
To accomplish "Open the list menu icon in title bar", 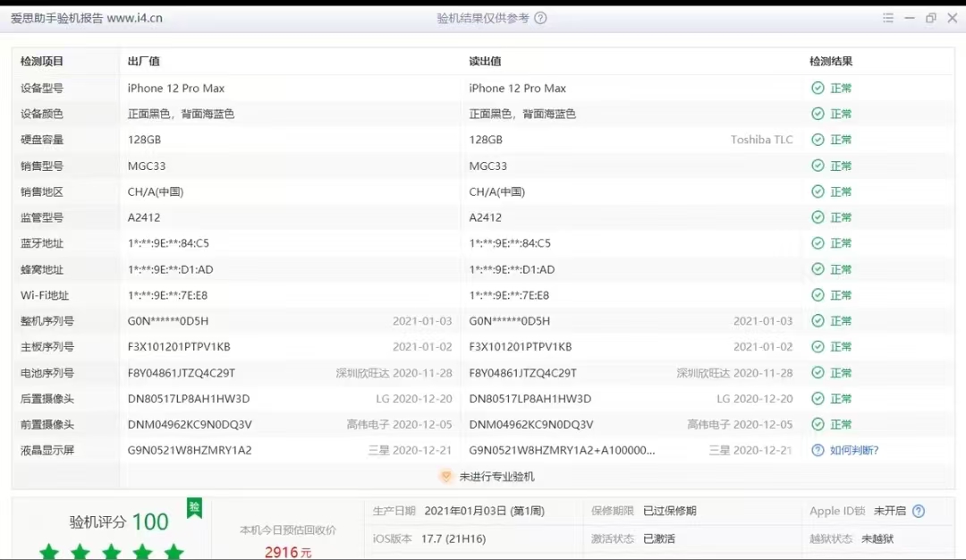I will (x=888, y=18).
